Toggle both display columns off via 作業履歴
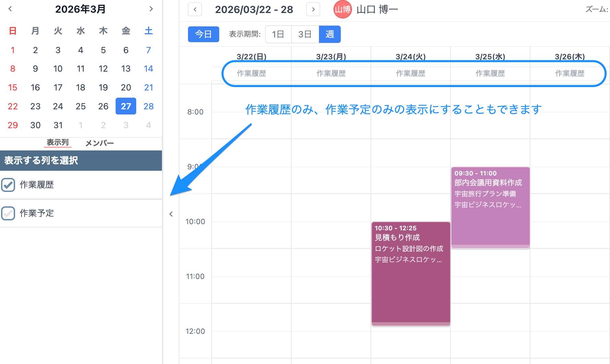Image resolution: width=610 pixels, height=364 pixels. pos(8,185)
